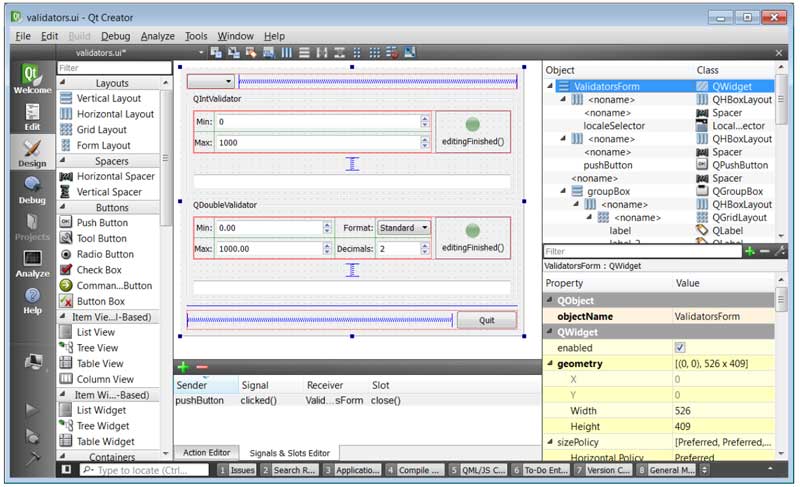This screenshot has height=487, width=800.
Task: Activate Edit Widgets toolbar icon
Action: click(216, 53)
